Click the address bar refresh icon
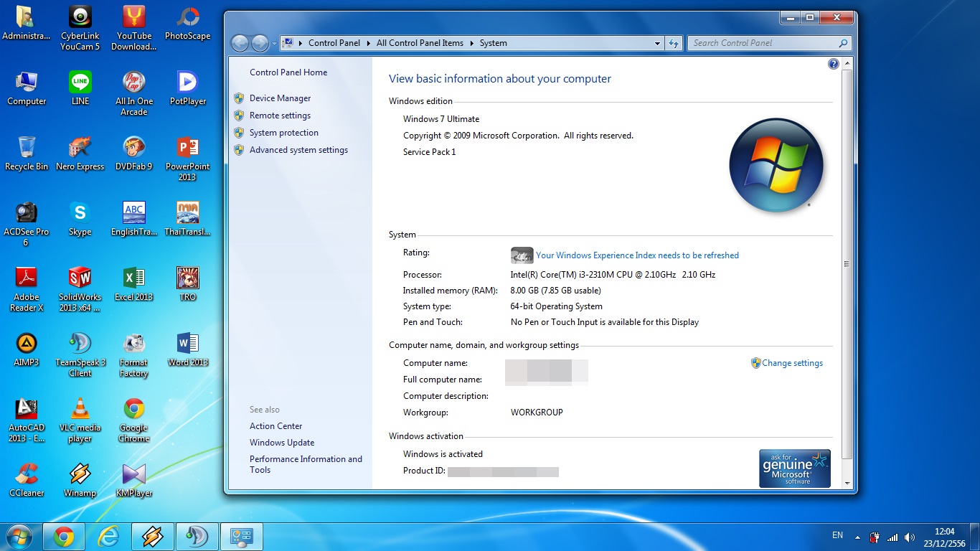This screenshot has width=980, height=551. [674, 43]
